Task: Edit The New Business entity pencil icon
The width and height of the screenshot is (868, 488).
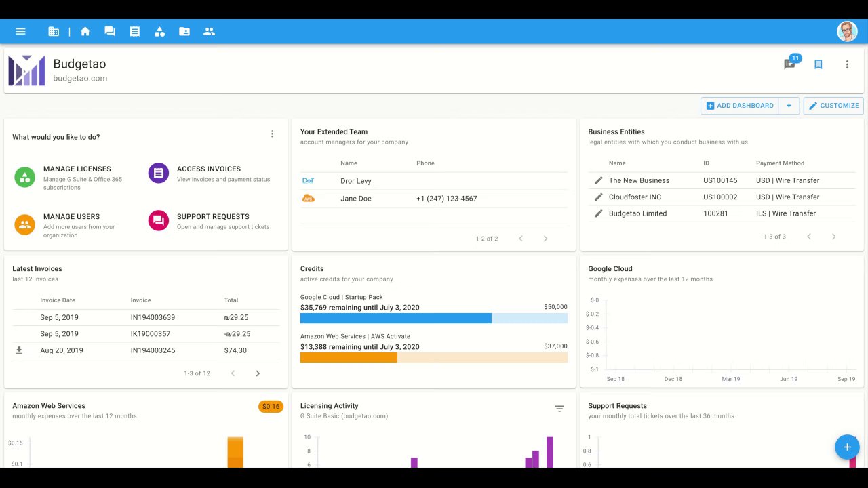Action: (x=598, y=180)
